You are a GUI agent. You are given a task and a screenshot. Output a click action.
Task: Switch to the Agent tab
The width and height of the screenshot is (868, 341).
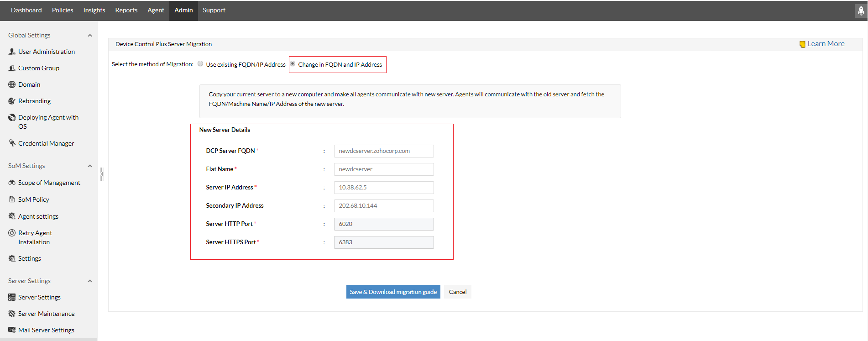pos(156,10)
